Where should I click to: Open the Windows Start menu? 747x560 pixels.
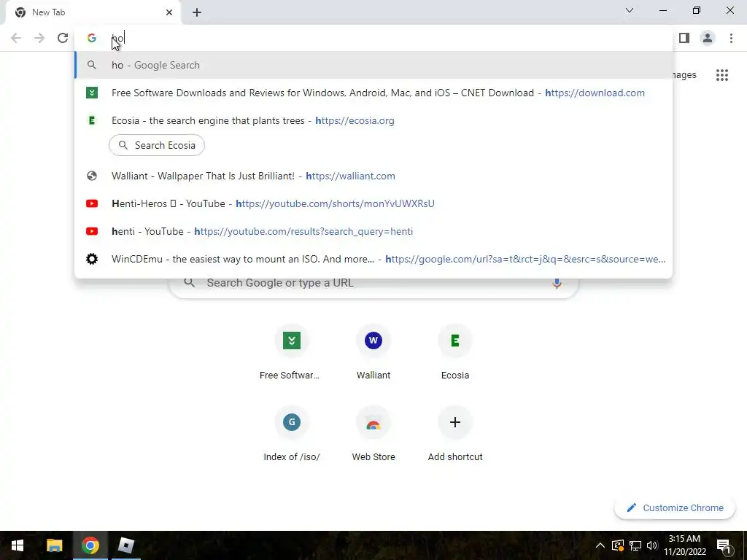point(18,545)
